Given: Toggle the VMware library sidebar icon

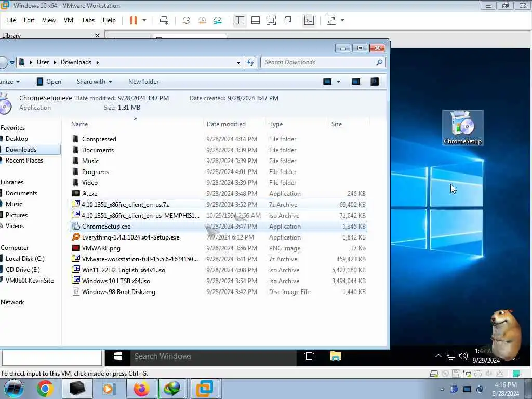Looking at the screenshot, I should 240,20.
